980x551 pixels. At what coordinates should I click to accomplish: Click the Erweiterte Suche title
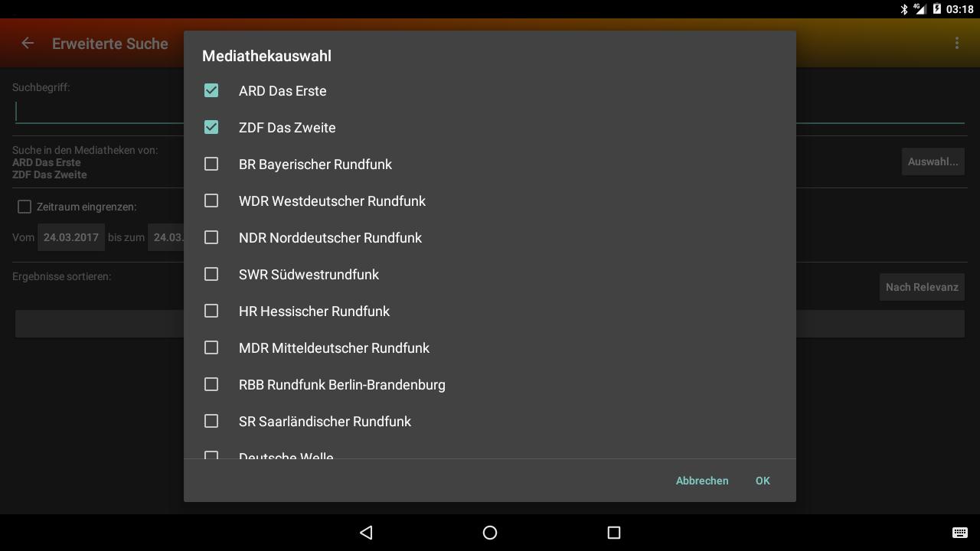click(110, 44)
